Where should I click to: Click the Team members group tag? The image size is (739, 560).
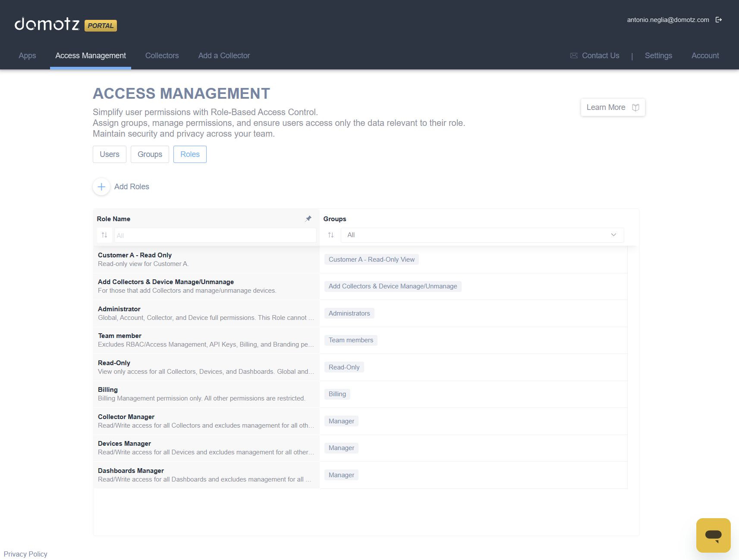[351, 340]
